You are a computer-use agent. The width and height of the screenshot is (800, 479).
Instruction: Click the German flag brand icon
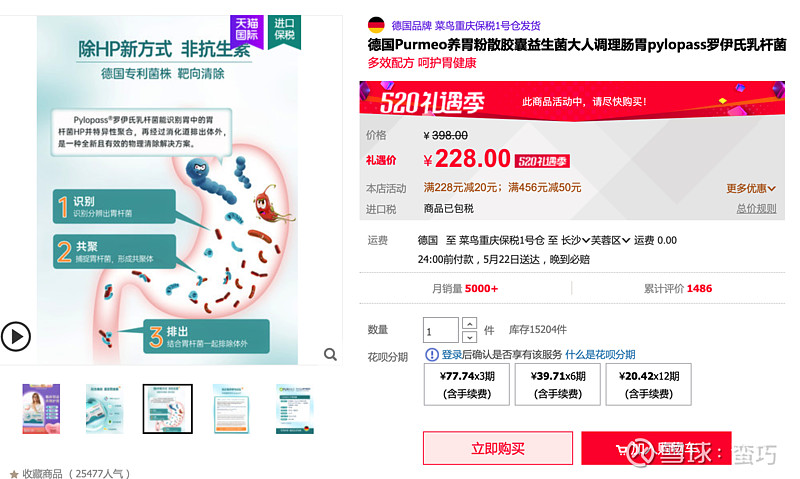[376, 25]
